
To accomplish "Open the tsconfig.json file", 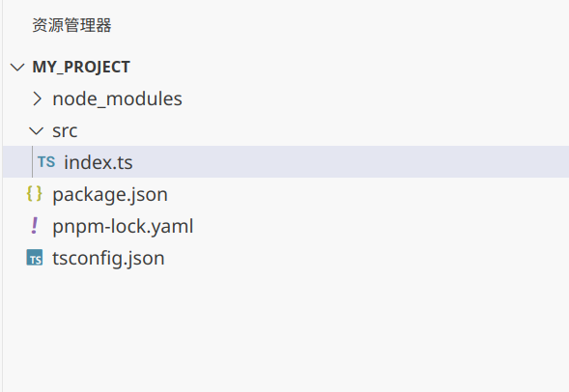I will (108, 258).
